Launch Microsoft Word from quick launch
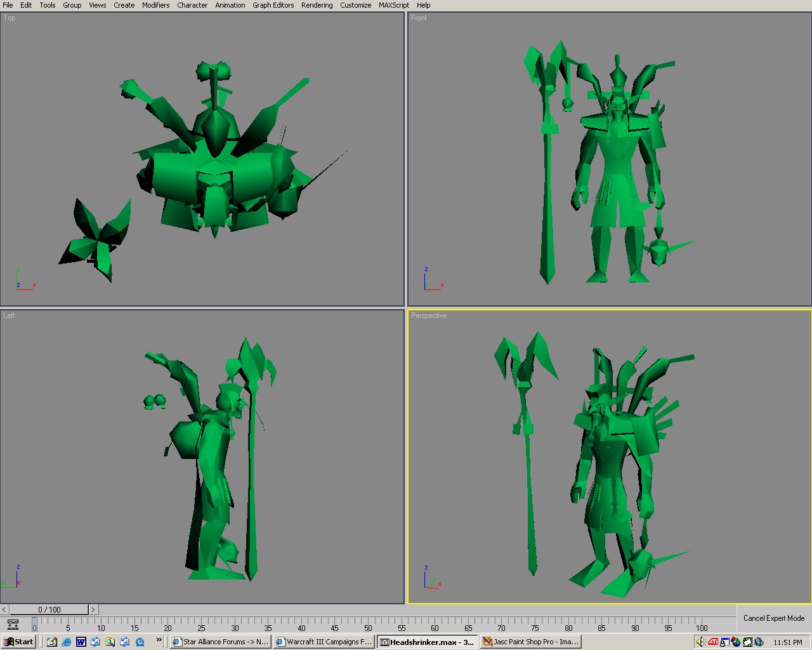Image resolution: width=812 pixels, height=650 pixels. (x=81, y=642)
